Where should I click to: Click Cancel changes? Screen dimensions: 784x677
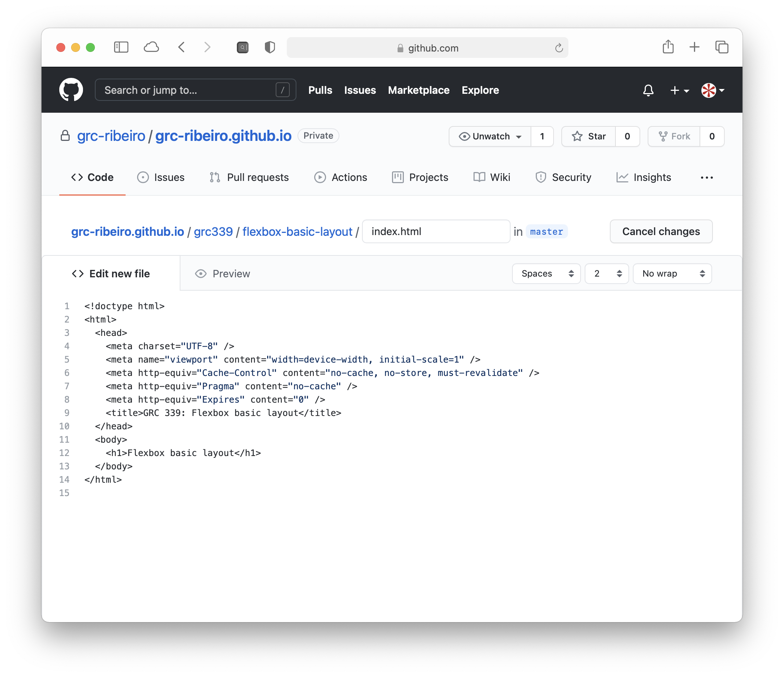[661, 231]
